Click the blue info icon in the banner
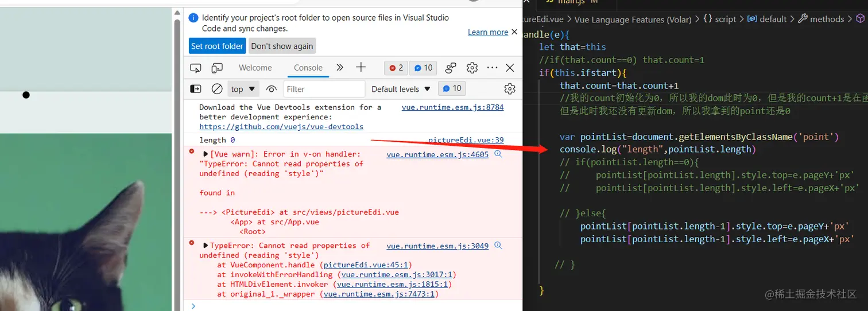This screenshot has width=868, height=311. point(193,18)
